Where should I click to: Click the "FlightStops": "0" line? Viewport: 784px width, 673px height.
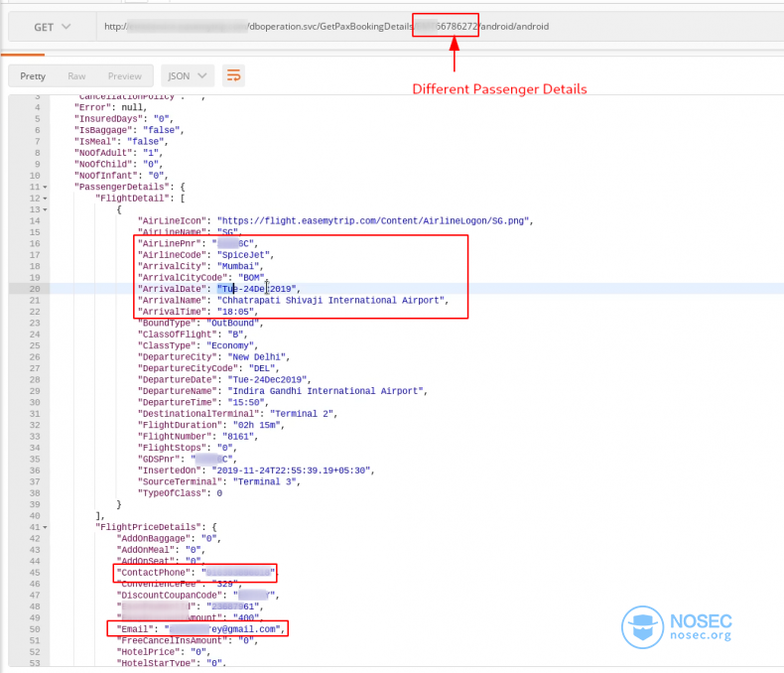click(187, 448)
